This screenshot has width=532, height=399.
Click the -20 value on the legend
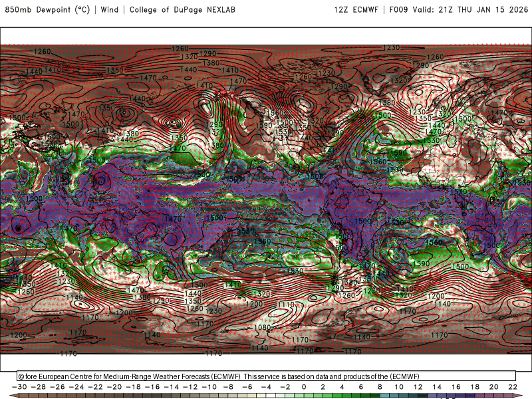[x=114, y=387]
